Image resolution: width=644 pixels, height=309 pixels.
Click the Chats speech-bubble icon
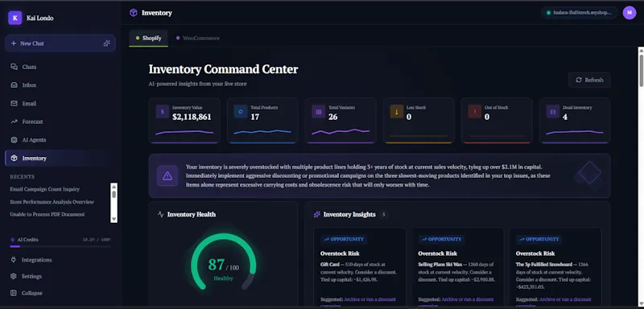coord(14,67)
